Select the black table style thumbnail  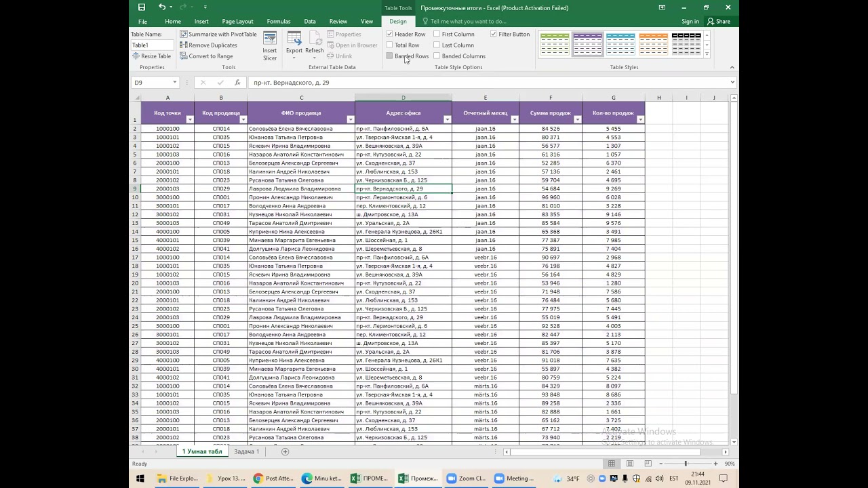point(686,44)
